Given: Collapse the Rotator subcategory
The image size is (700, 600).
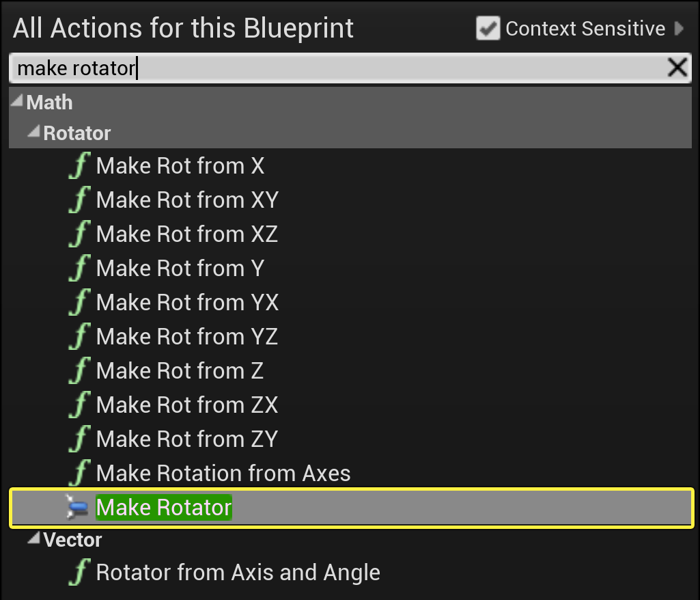Looking at the screenshot, I should click(x=33, y=133).
